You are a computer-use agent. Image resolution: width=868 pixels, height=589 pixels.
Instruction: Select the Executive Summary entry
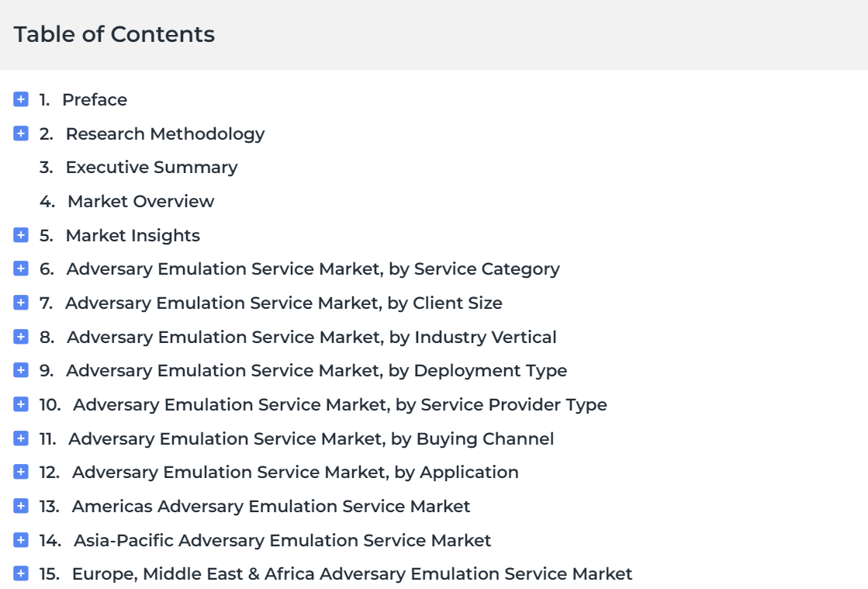151,168
